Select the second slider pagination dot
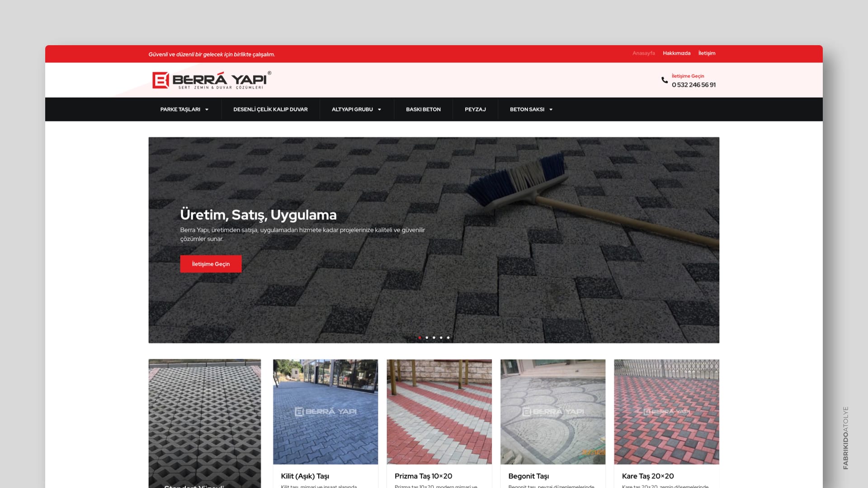Viewport: 868px width, 488px height. tap(427, 338)
